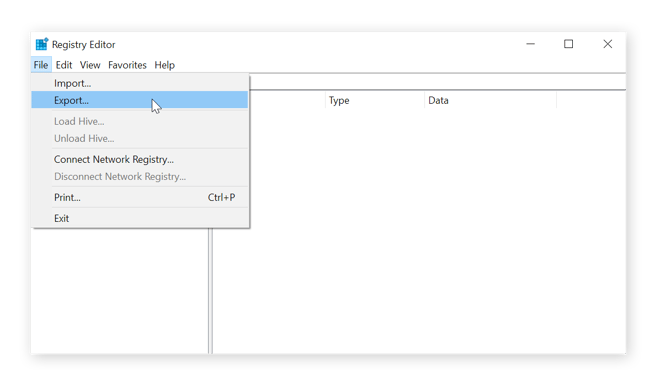Click the Data column header
The image size is (660, 389).
[490, 100]
